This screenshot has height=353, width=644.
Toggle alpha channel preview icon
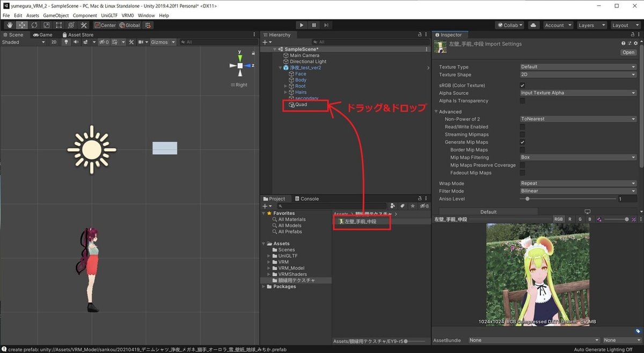[599, 219]
